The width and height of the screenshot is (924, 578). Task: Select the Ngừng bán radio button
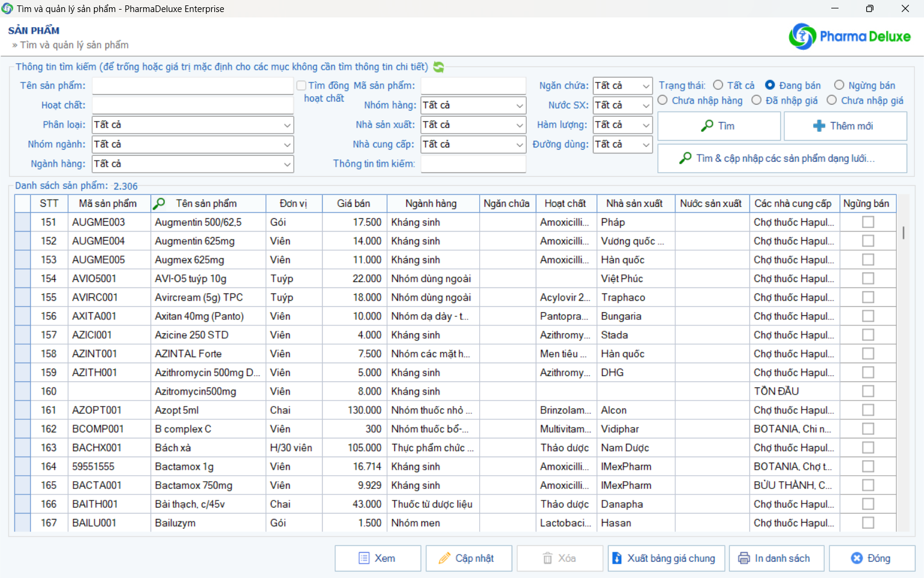pyautogui.click(x=839, y=85)
